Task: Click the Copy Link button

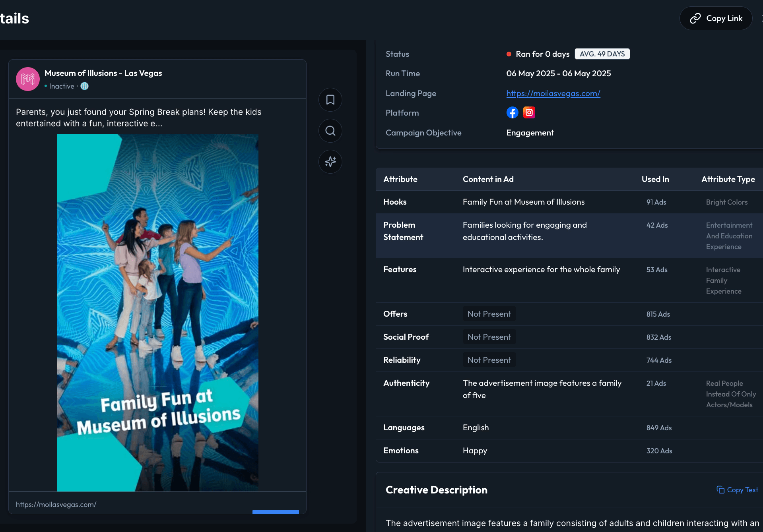Action: click(716, 18)
